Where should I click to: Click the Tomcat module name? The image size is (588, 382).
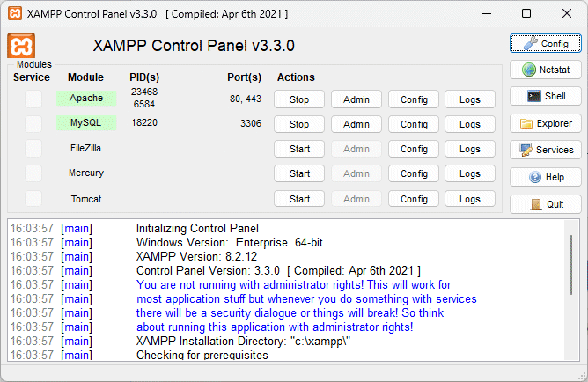click(x=86, y=199)
